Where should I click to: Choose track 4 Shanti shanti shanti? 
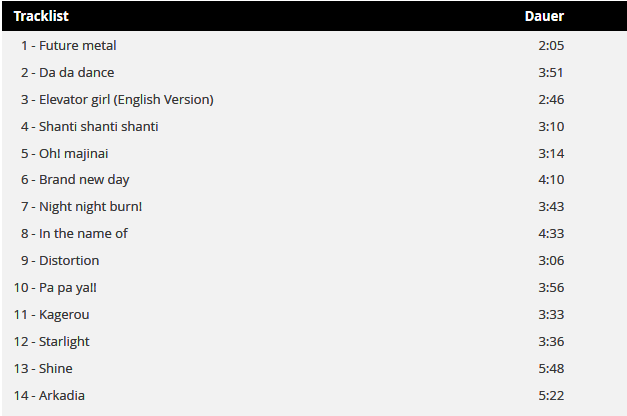(x=89, y=127)
